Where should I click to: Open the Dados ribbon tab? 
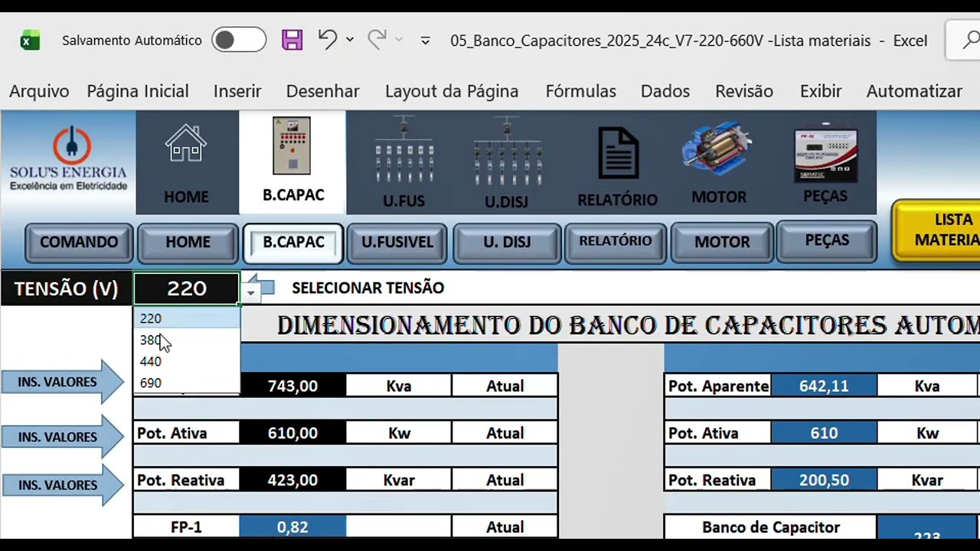click(665, 91)
